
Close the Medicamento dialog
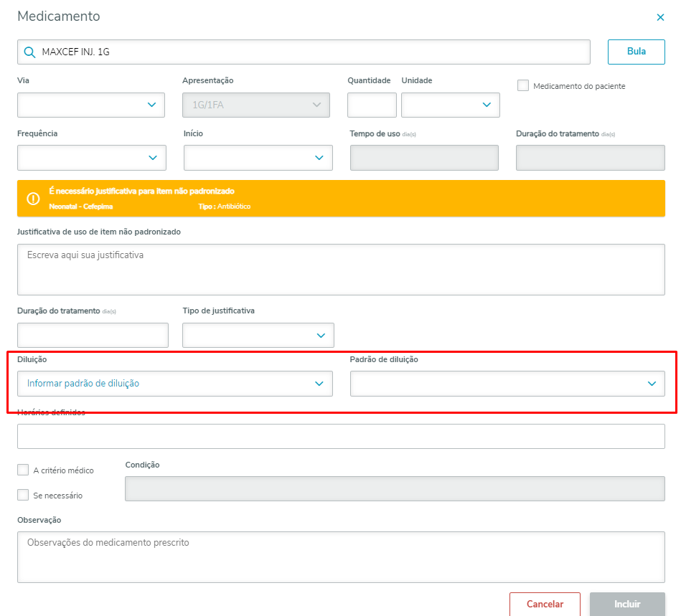(x=660, y=18)
